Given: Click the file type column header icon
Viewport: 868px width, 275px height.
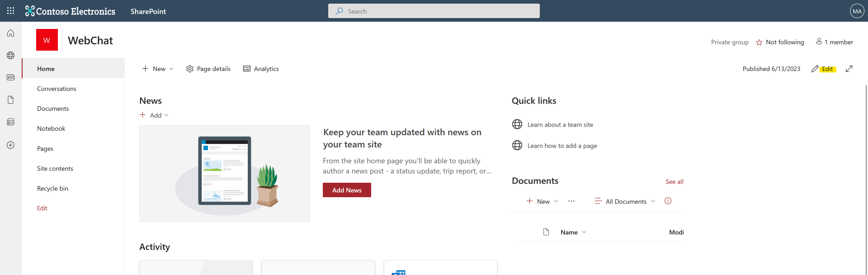Looking at the screenshot, I should (x=546, y=232).
